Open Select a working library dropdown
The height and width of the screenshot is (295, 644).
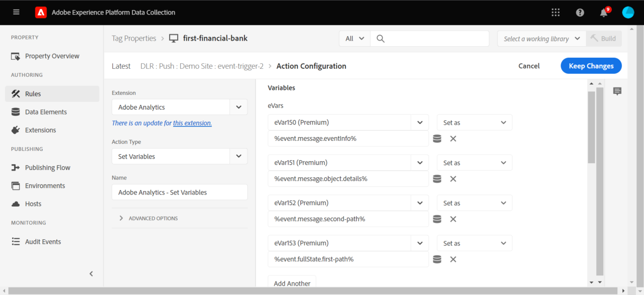tap(542, 39)
